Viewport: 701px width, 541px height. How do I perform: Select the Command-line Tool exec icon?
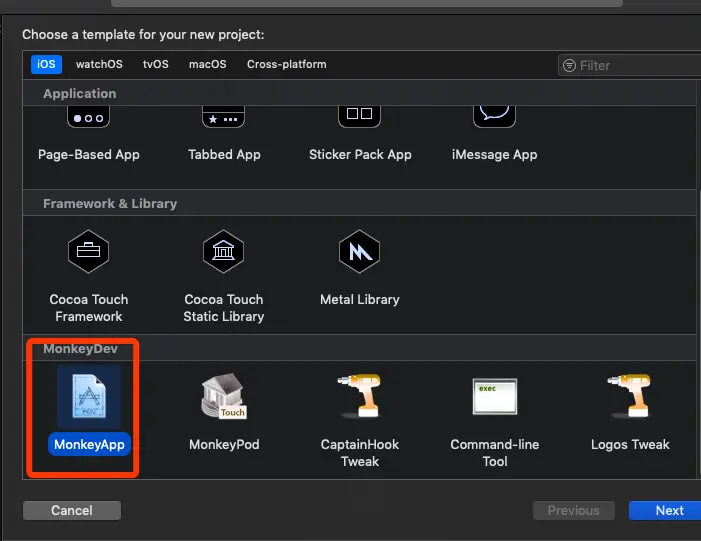(x=495, y=396)
